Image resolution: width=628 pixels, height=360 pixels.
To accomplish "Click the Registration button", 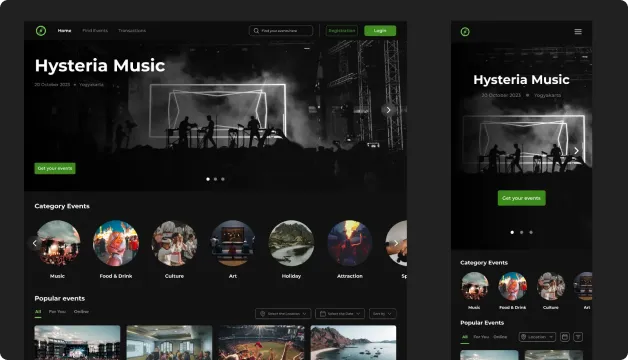I will tap(342, 31).
